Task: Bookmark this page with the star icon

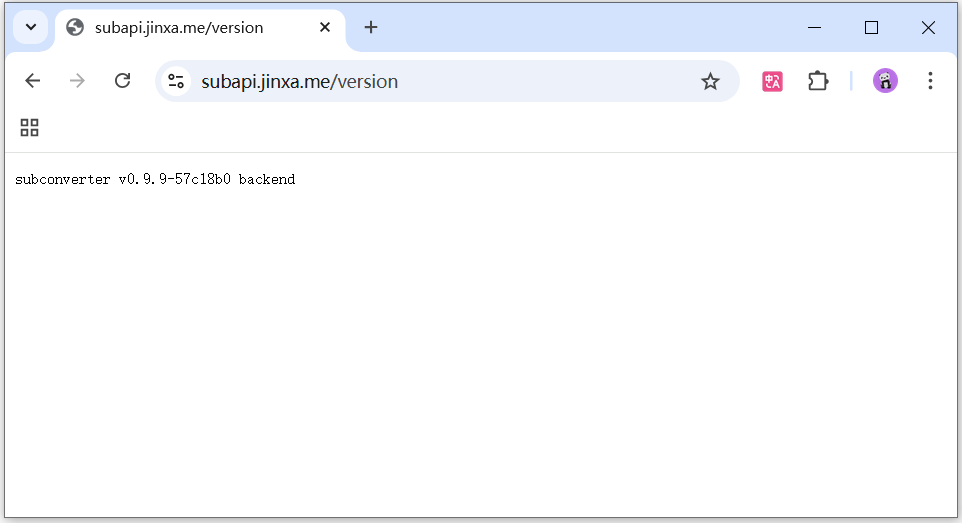Action: pyautogui.click(x=710, y=81)
